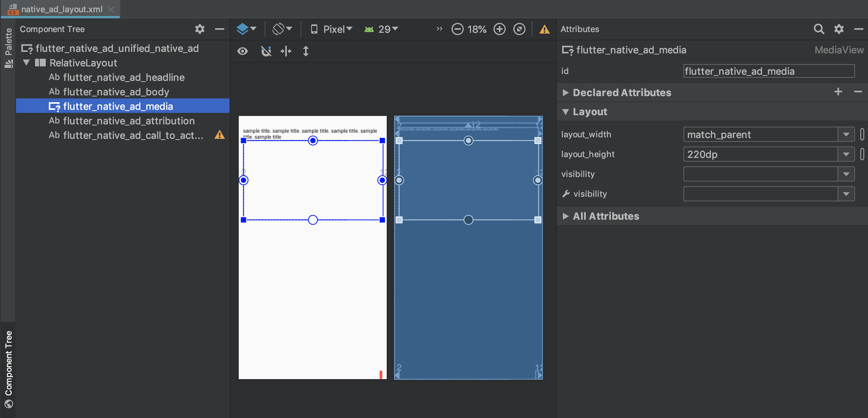Collapse the RelativeLayout tree node

point(26,63)
